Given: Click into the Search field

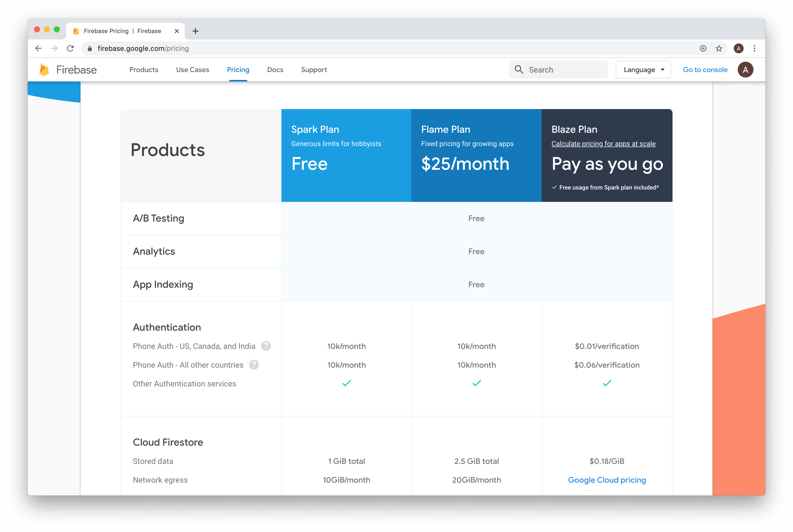Looking at the screenshot, I should pyautogui.click(x=558, y=70).
